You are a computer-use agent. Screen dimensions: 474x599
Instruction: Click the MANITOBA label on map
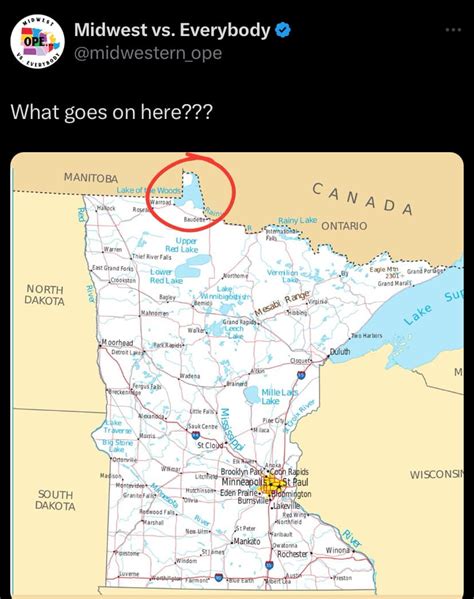(91, 178)
